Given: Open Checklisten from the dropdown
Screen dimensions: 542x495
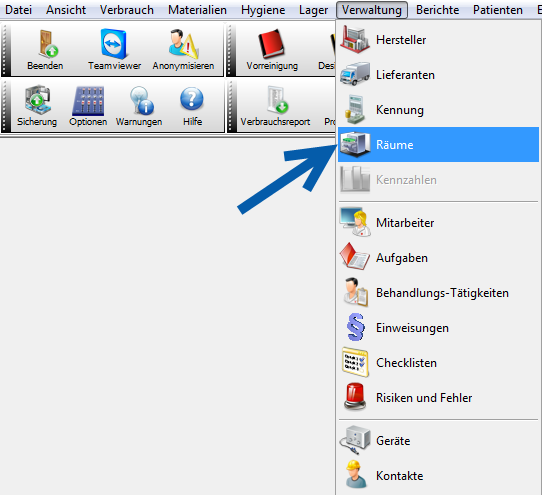Looking at the screenshot, I should point(438,363).
